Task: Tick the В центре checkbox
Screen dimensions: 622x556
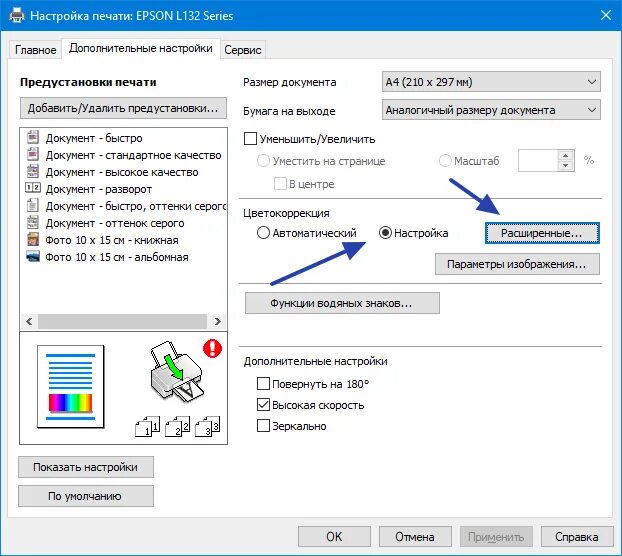Action: point(280,184)
